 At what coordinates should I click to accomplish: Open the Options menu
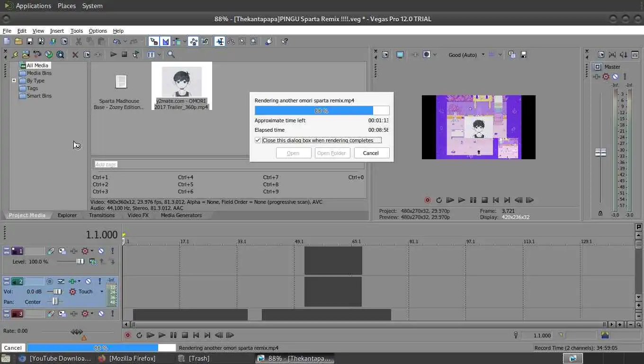pyautogui.click(x=98, y=31)
